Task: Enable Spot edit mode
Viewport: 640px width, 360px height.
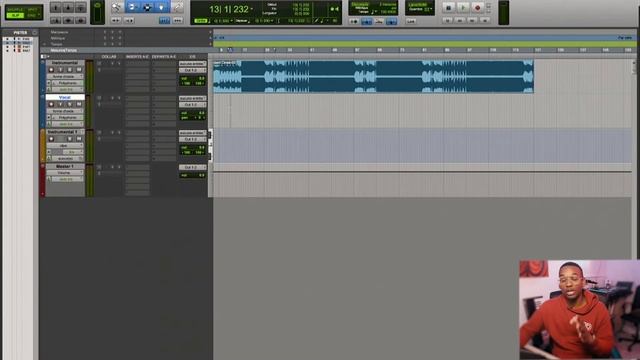Action: click(33, 9)
